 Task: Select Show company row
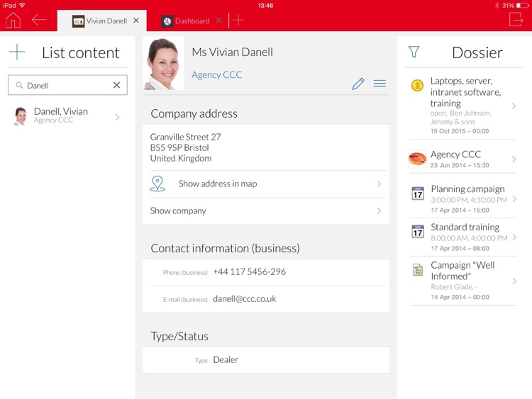point(266,211)
